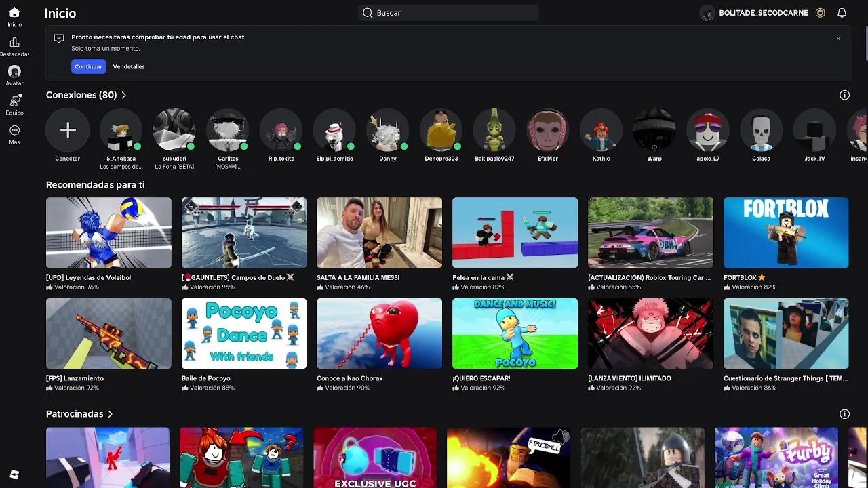Click the Roblox logo icon at bottom-left
Viewport: 868px width, 488px height.
tap(14, 474)
